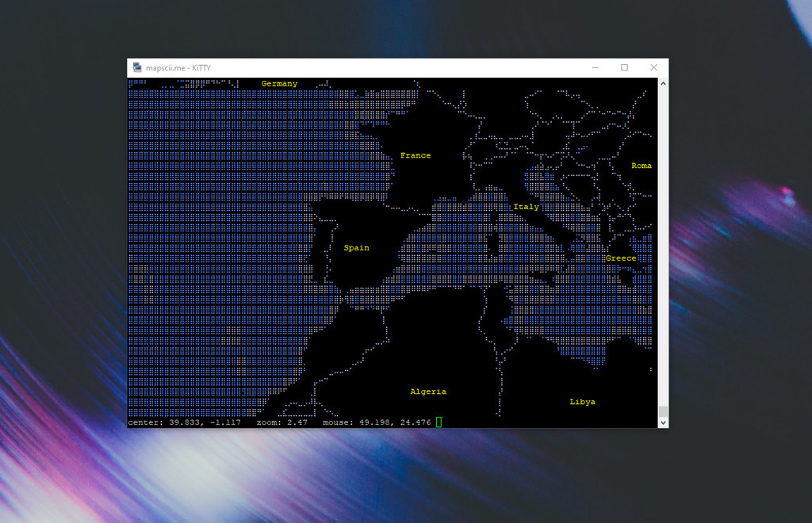Click the Italy text label

pos(527,206)
